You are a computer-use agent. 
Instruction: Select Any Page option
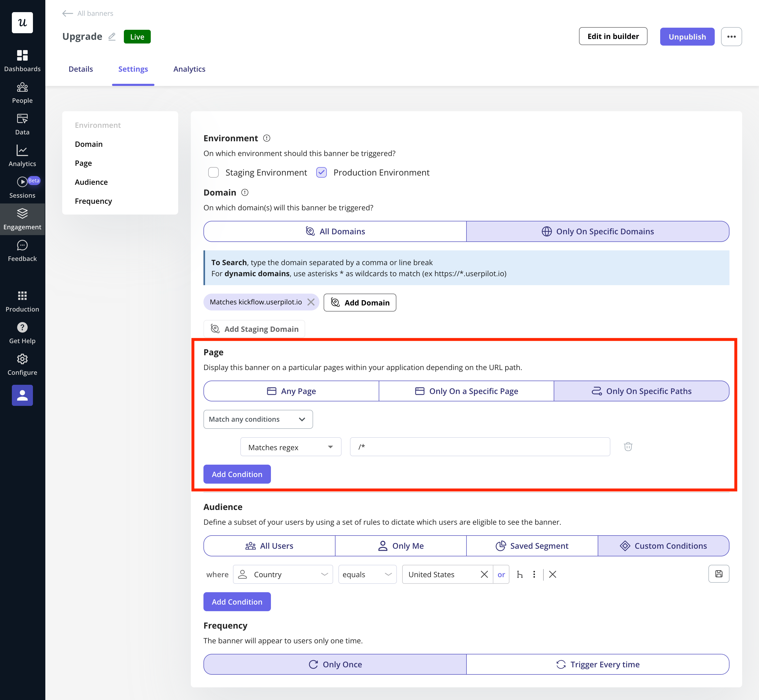pyautogui.click(x=291, y=391)
